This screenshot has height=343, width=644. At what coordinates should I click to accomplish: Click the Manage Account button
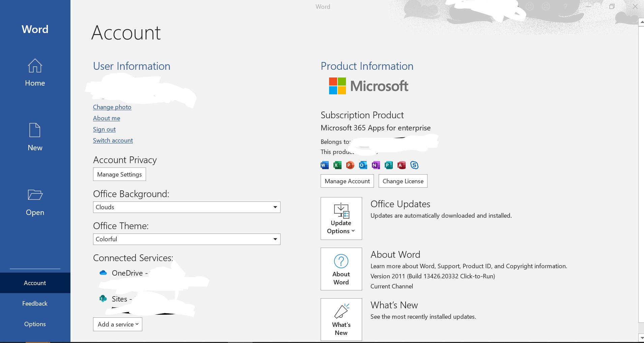click(347, 181)
